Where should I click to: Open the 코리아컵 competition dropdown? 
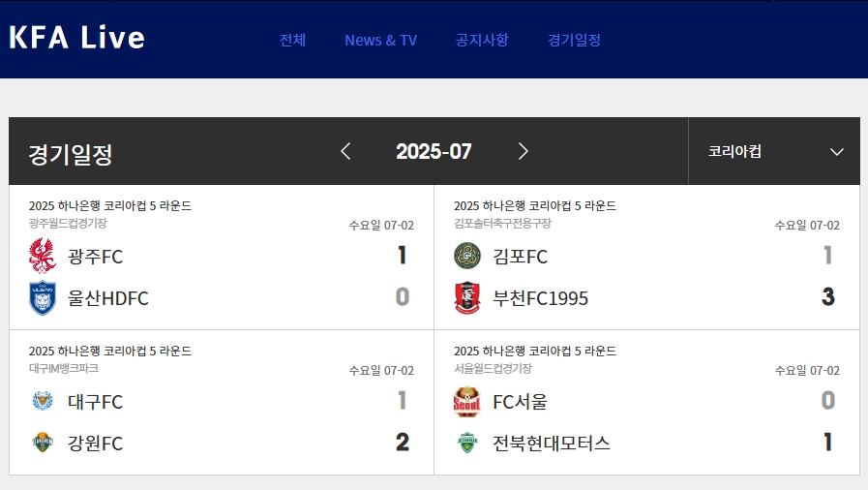click(x=774, y=151)
